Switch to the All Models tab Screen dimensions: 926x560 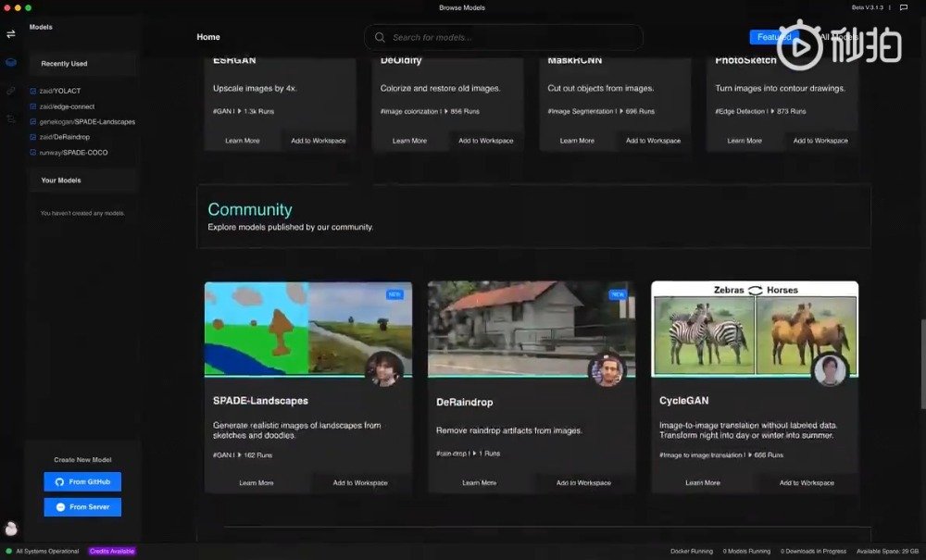tap(837, 37)
